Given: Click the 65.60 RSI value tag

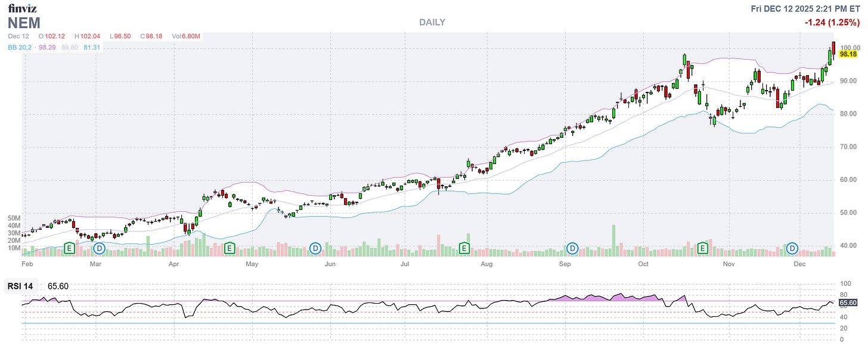Looking at the screenshot, I should 848,303.
